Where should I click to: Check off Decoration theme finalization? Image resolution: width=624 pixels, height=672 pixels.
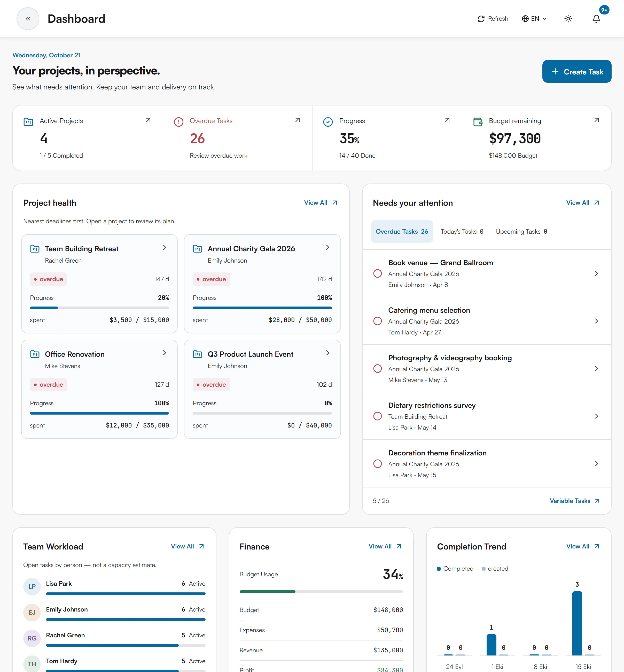[x=378, y=464]
